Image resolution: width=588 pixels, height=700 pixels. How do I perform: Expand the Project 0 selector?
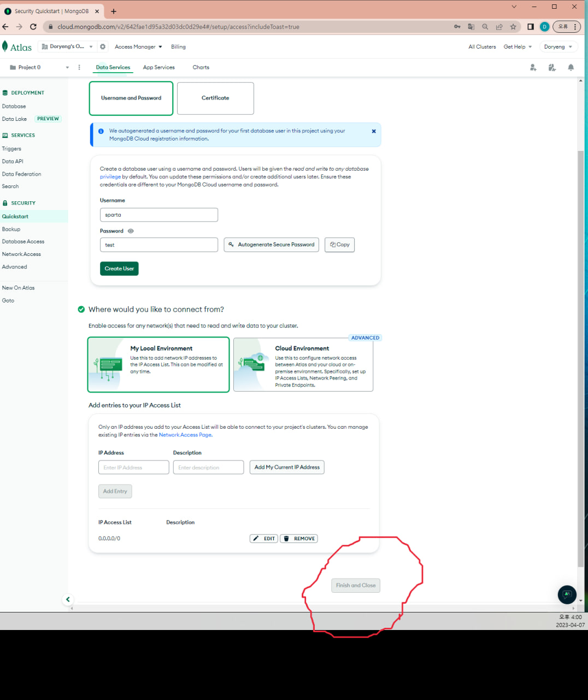pos(39,67)
